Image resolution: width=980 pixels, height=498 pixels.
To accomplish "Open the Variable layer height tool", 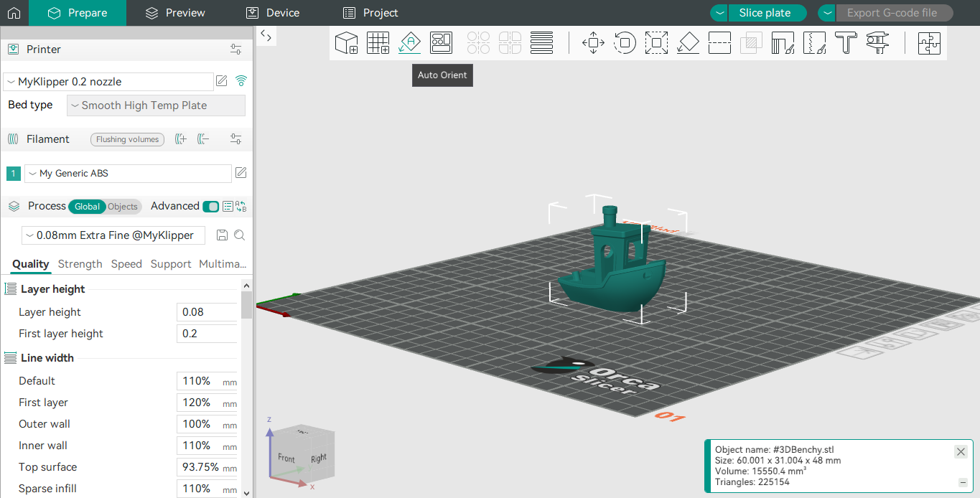I will 542,43.
